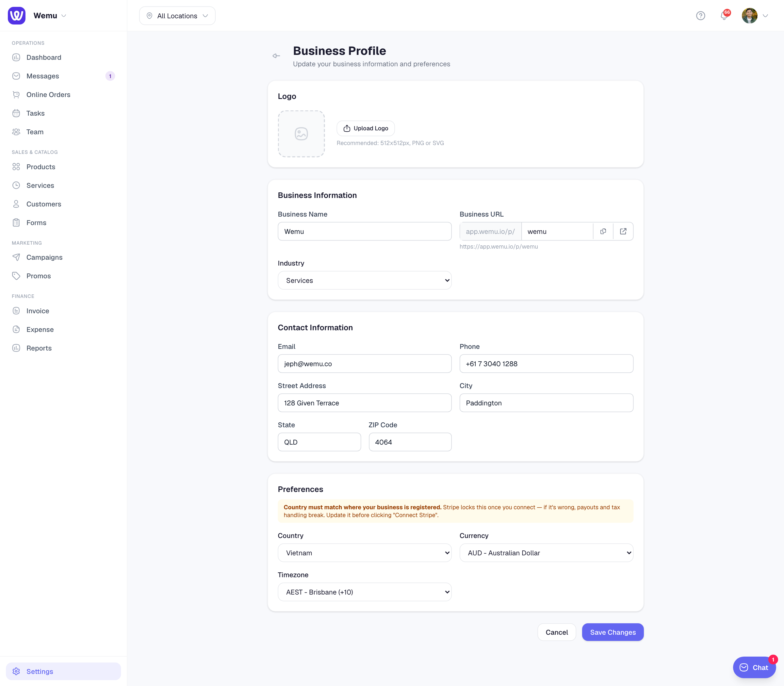Open the Industry dropdown
The width and height of the screenshot is (784, 686).
(365, 280)
